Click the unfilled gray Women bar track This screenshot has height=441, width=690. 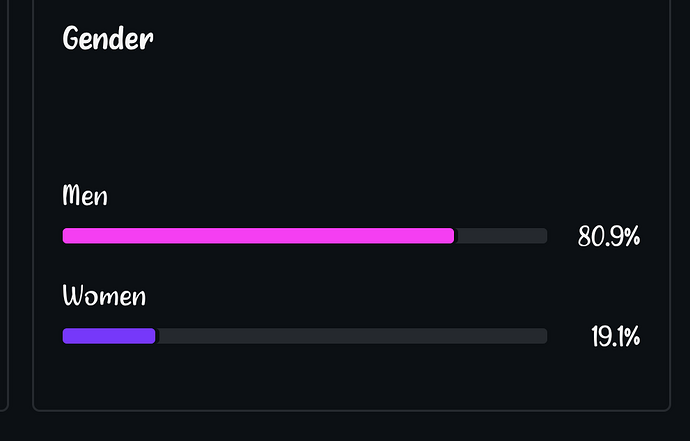[x=351, y=336]
